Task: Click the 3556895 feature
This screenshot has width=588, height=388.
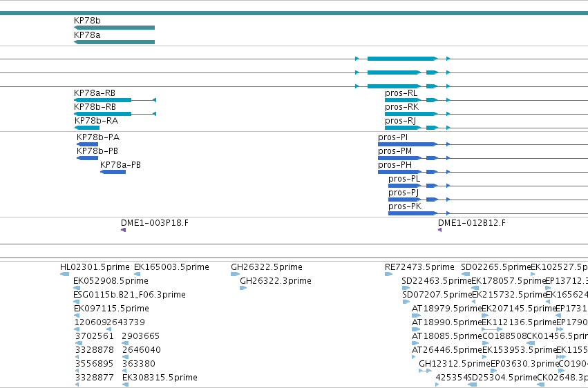Action: pos(77,371)
